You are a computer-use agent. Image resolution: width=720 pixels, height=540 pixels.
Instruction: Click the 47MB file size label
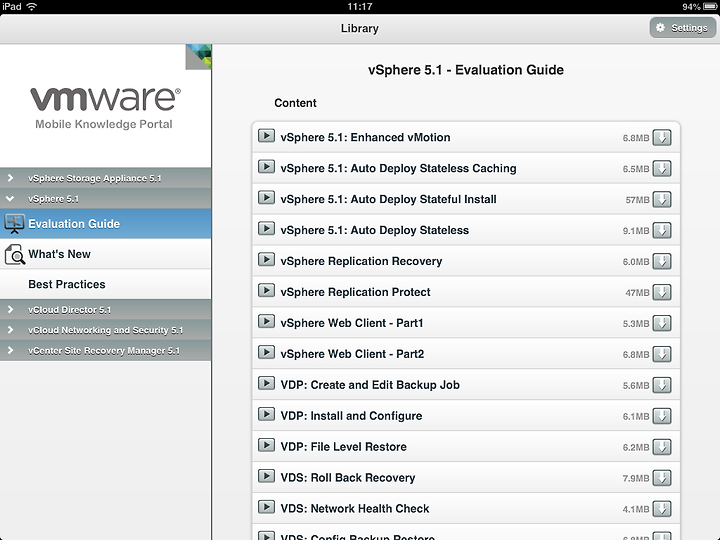click(637, 292)
